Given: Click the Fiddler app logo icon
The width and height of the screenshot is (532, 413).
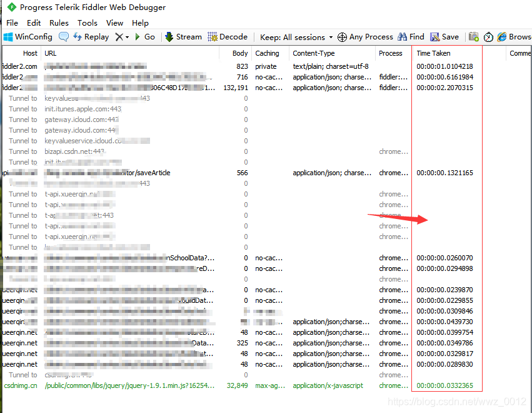Looking at the screenshot, I should (11, 7).
